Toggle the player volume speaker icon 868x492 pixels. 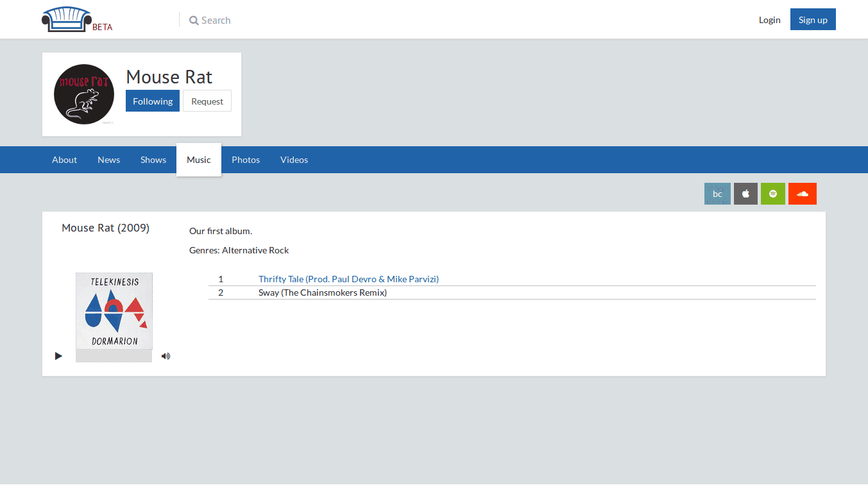tap(166, 356)
